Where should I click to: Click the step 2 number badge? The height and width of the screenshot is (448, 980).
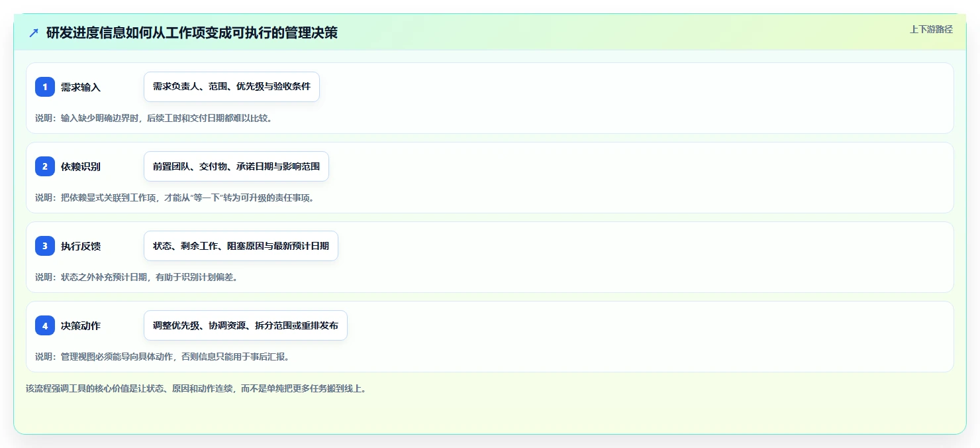[45, 166]
